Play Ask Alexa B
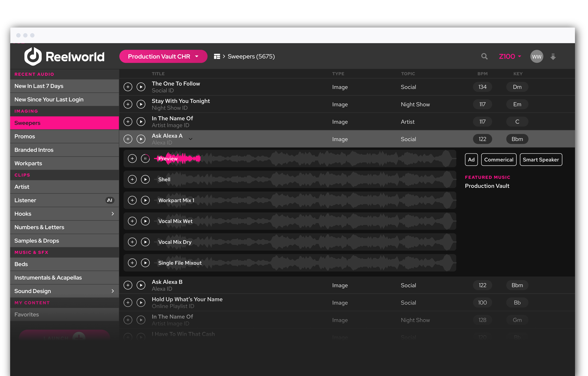The image size is (588, 376). (141, 285)
